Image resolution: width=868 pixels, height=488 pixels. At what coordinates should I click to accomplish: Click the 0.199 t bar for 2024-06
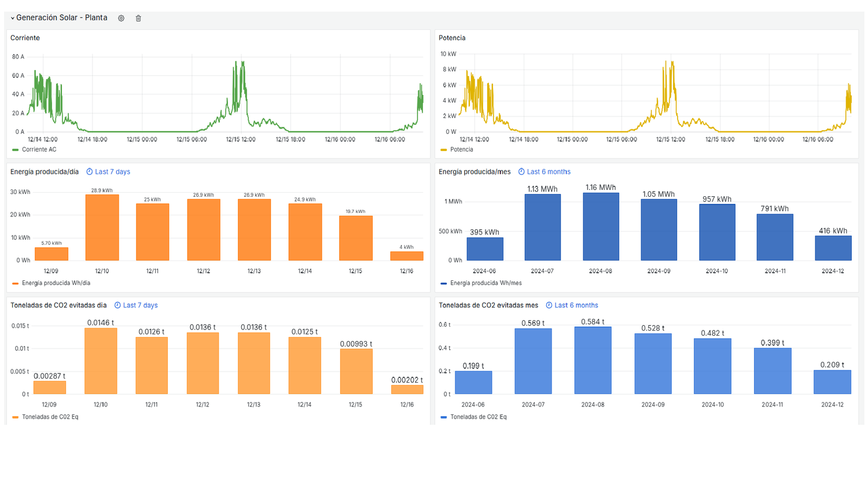click(473, 383)
